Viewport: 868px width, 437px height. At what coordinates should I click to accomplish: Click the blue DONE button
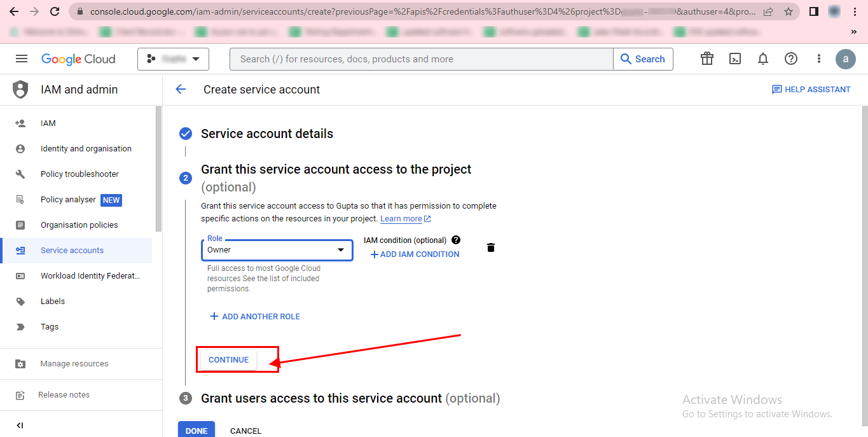coord(196,430)
